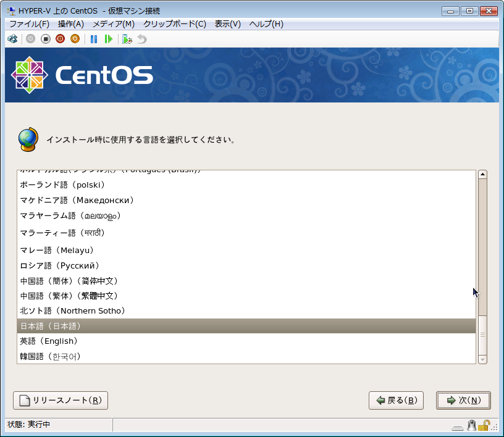The width and height of the screenshot is (504, 437).
Task: Open the リリースノート(R) release notes
Action: click(x=61, y=401)
